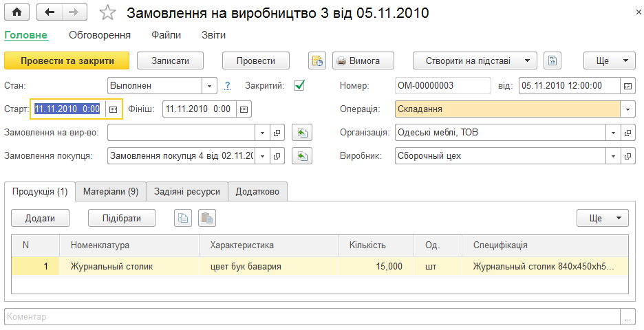Focus the Старт date field
This screenshot has width=644, height=330.
point(68,109)
